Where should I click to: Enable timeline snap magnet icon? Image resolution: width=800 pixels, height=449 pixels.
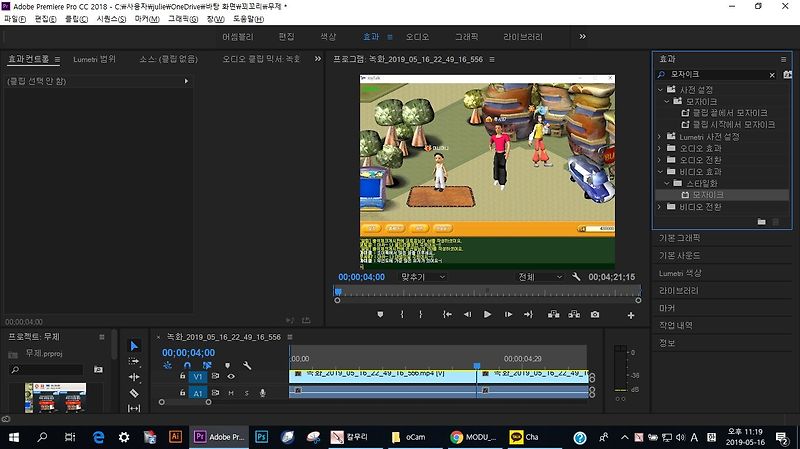coord(186,365)
